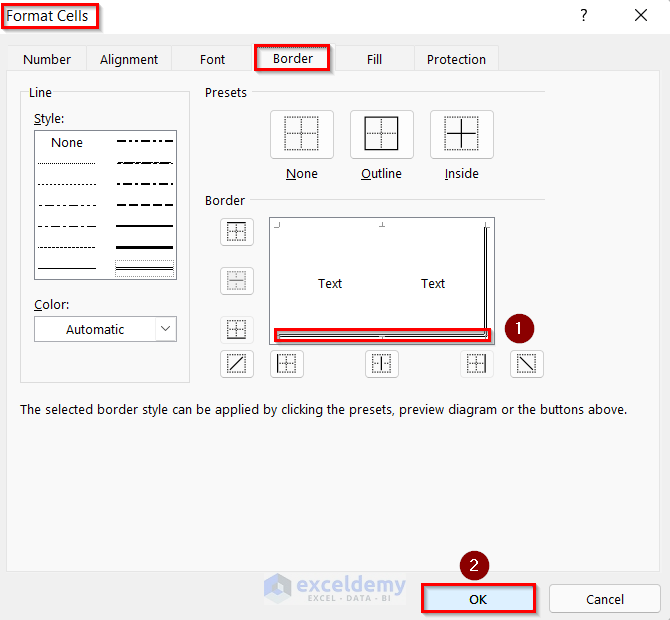This screenshot has width=670, height=620.
Task: Select the thin solid line style
Action: pos(67,268)
